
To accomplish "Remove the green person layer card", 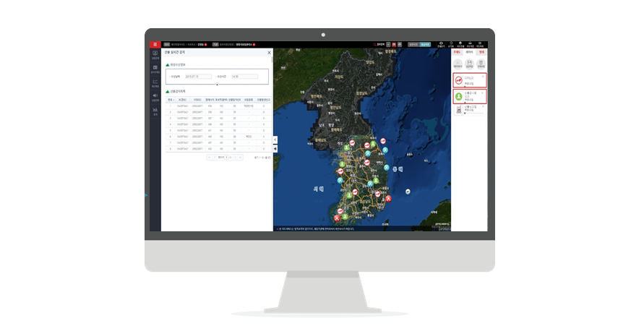I will 483,93.
